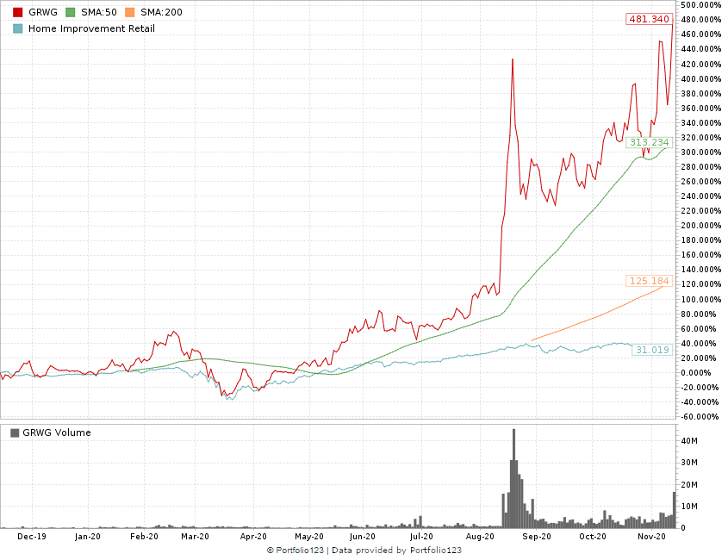
Task: Click the Feb-20 x-axis label
Action: point(144,537)
